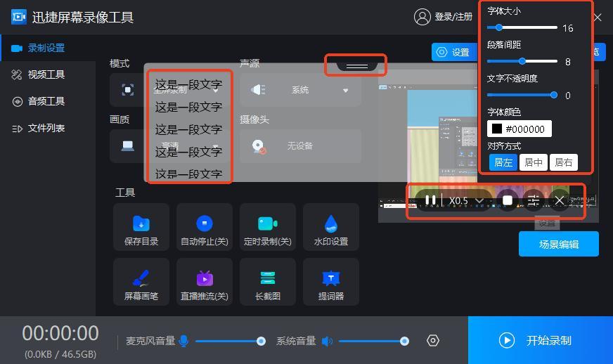Set text alignment to 居左
The height and width of the screenshot is (364, 613).
[x=503, y=162]
